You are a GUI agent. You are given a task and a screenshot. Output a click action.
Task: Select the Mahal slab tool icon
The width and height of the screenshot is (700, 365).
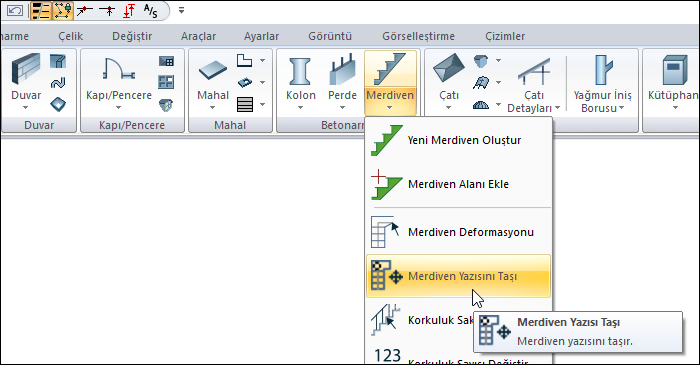[213, 71]
